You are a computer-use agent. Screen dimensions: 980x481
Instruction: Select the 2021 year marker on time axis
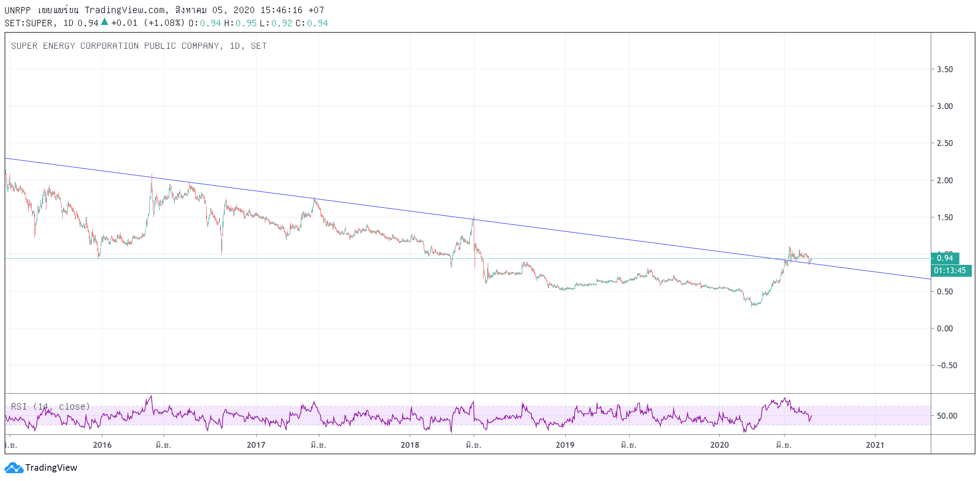pos(875,445)
